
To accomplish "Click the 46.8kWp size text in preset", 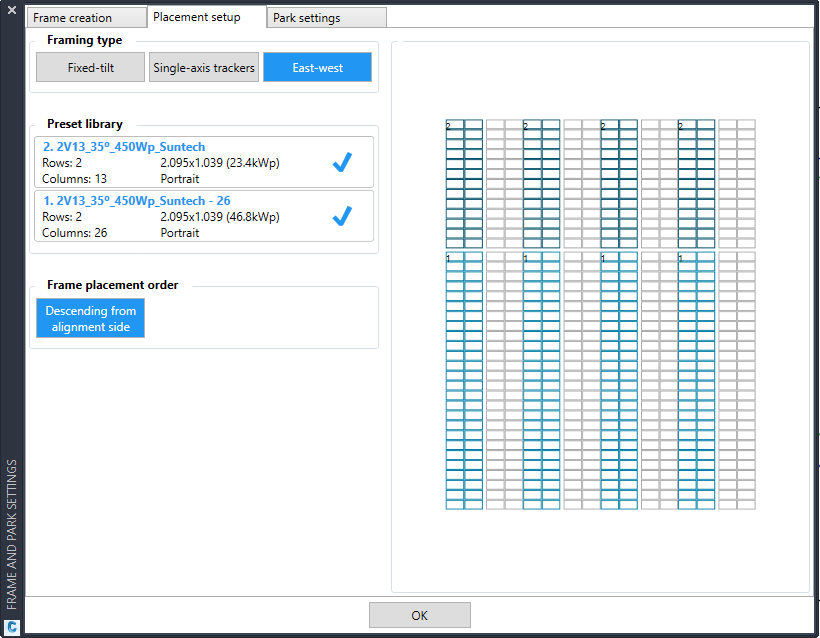I will tap(220, 217).
